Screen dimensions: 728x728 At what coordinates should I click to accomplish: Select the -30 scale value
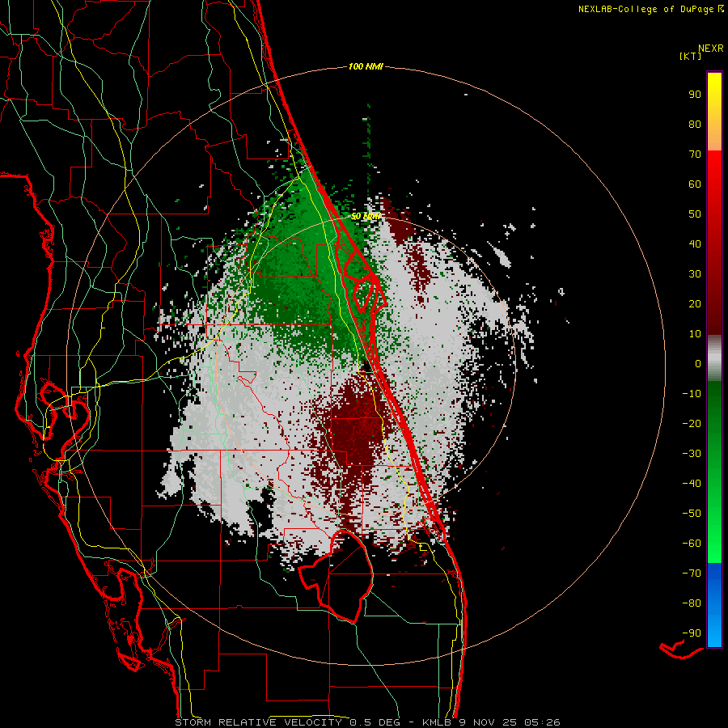(692, 454)
